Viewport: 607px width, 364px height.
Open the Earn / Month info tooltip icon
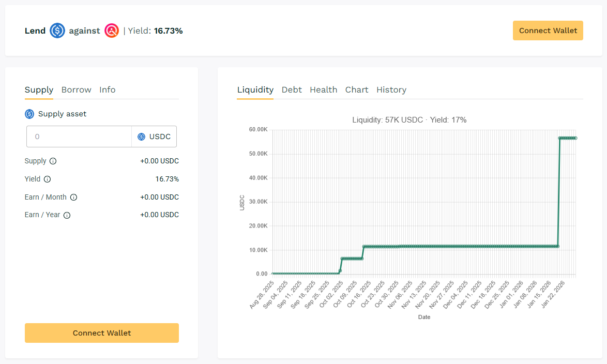point(73,198)
